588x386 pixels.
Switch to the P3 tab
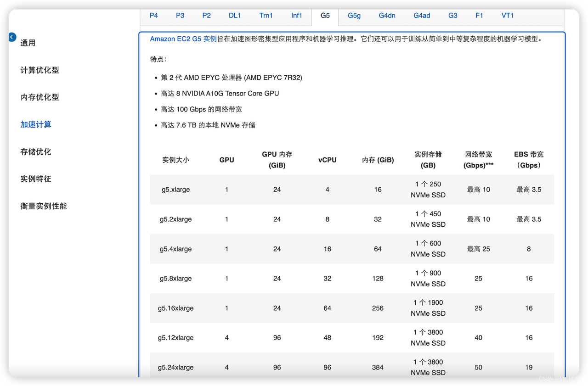180,16
